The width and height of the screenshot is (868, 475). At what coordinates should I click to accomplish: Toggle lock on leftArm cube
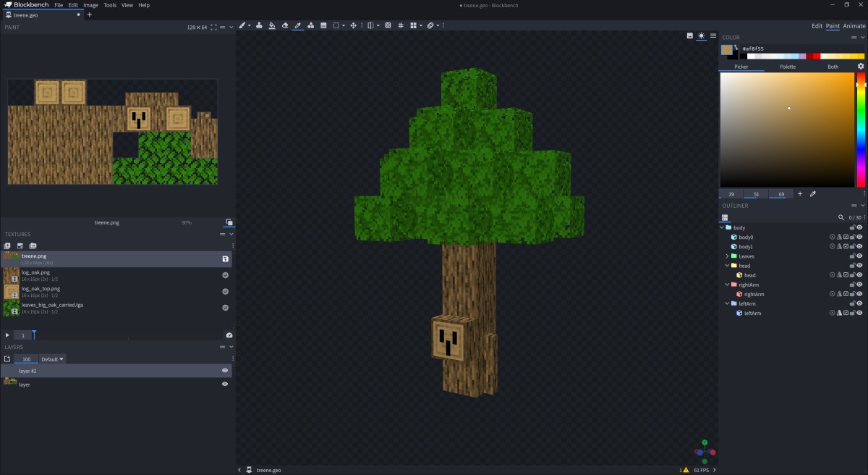853,313
